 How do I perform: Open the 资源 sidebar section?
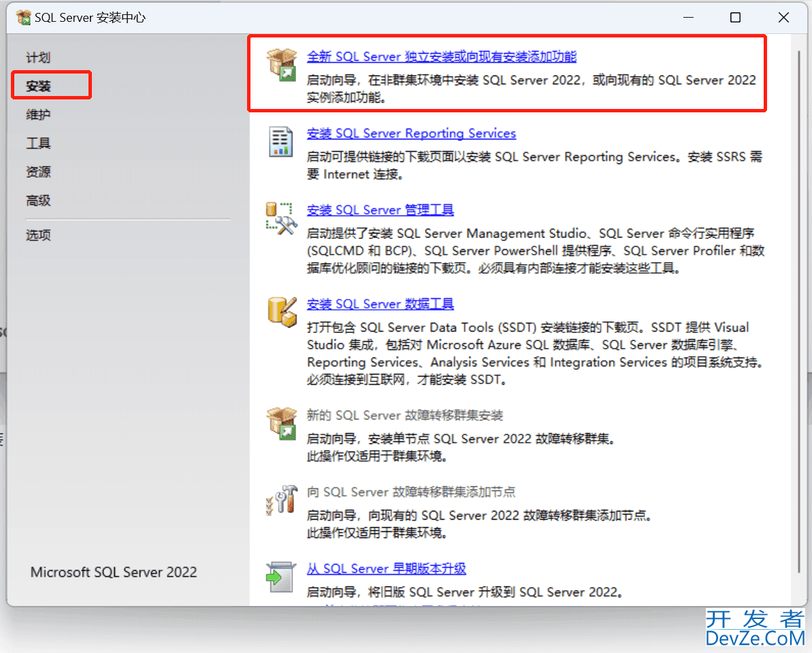point(38,172)
